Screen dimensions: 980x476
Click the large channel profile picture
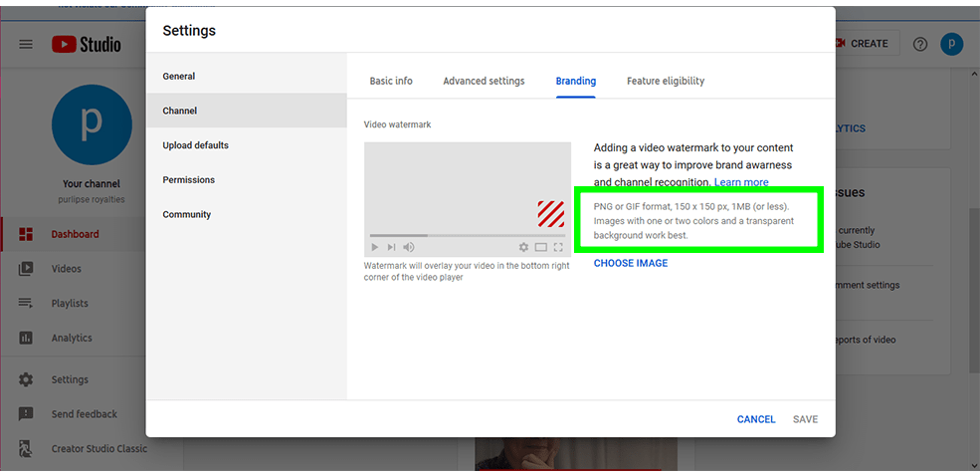[x=92, y=125]
